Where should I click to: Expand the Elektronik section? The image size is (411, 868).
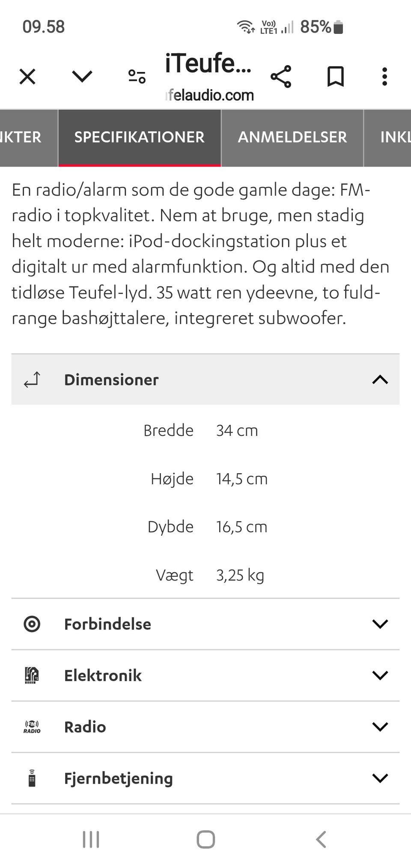click(380, 676)
